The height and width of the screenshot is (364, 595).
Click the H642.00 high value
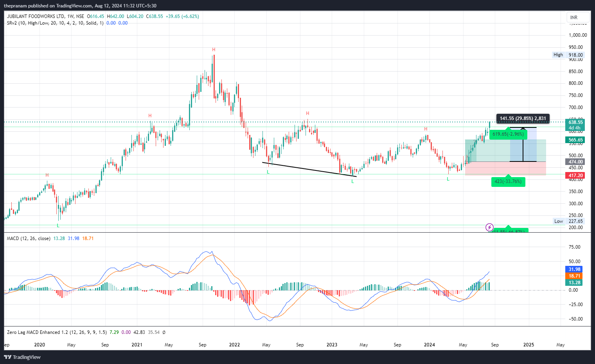click(115, 16)
